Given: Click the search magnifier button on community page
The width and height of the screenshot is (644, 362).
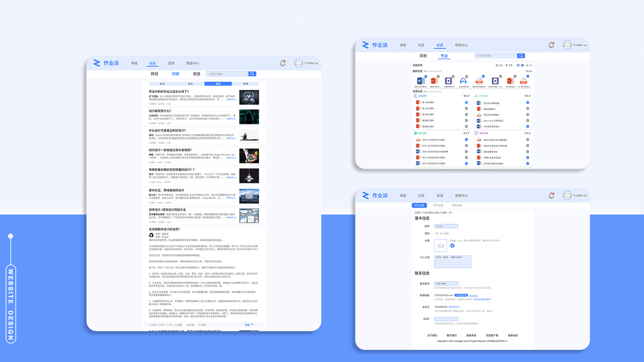Looking at the screenshot, I should 252,74.
